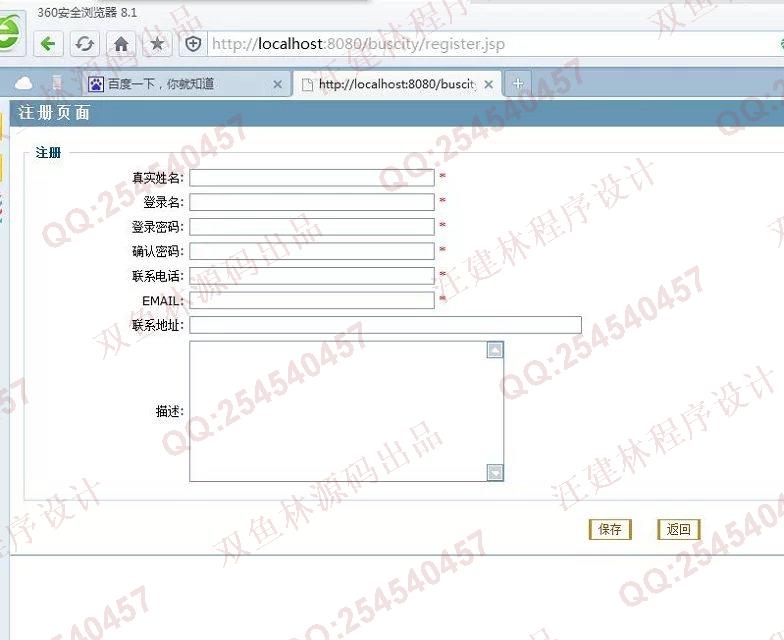This screenshot has width=784, height=640.
Task: Focus the 联系地址 address field
Action: point(385,324)
